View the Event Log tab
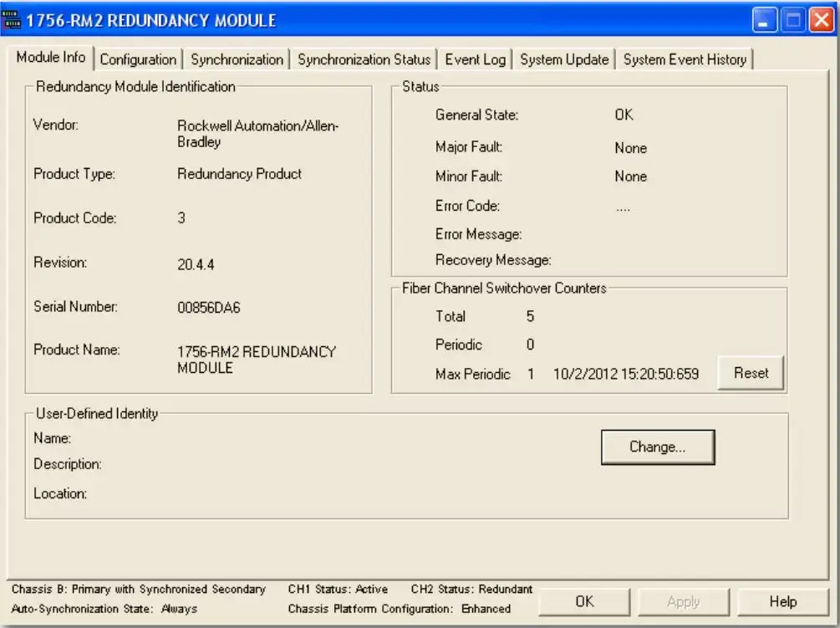The height and width of the screenshot is (628, 840). [476, 59]
